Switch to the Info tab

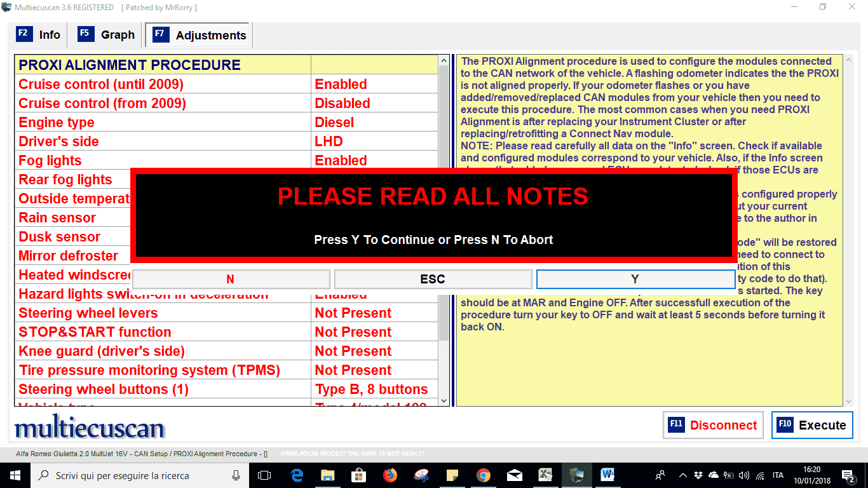point(39,35)
